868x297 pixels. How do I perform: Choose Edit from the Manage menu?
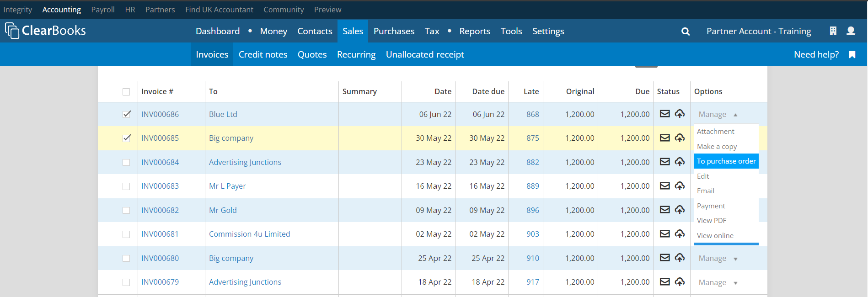726,176
